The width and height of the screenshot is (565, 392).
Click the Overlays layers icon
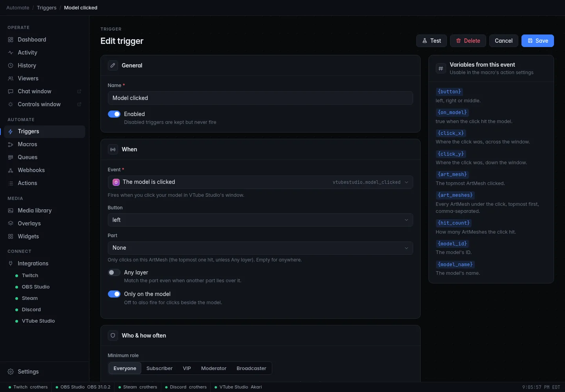point(11,223)
